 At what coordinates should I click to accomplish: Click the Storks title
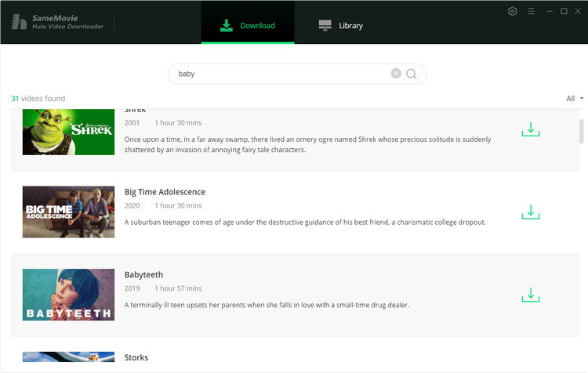(x=136, y=358)
